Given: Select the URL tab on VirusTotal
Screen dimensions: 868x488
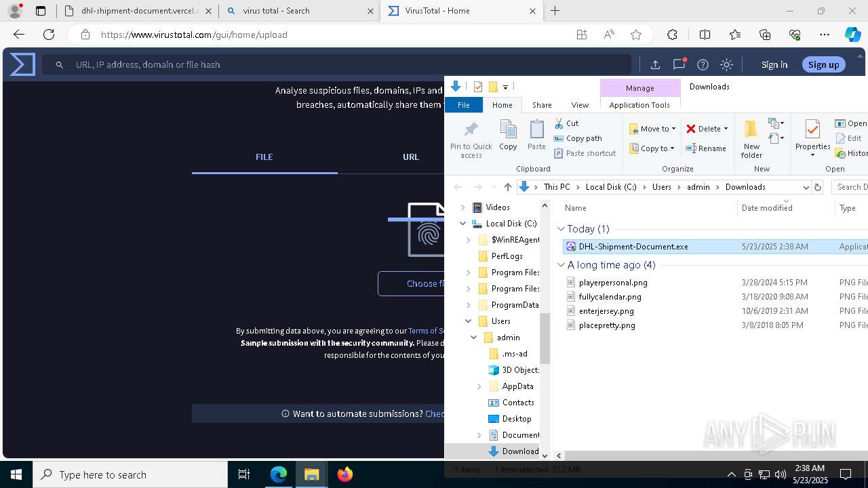Looking at the screenshot, I should click(411, 157).
